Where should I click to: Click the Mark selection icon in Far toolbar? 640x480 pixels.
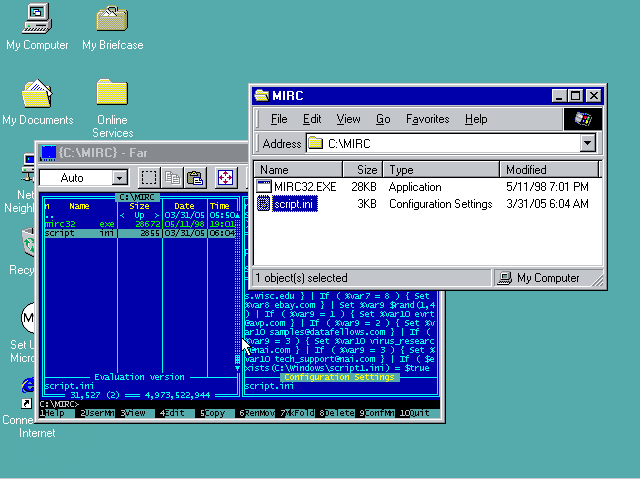pos(149,178)
